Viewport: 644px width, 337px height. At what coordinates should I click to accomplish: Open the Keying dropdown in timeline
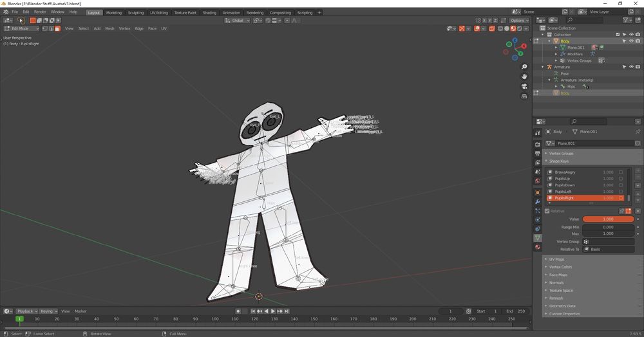pos(48,311)
